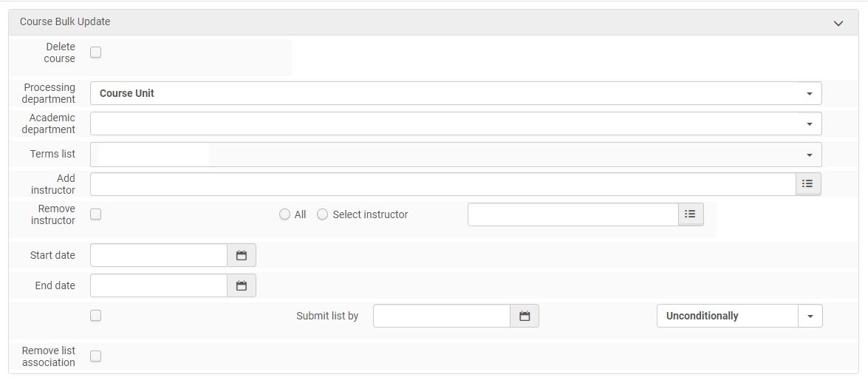Open the Submit list by calendar picker

(524, 316)
